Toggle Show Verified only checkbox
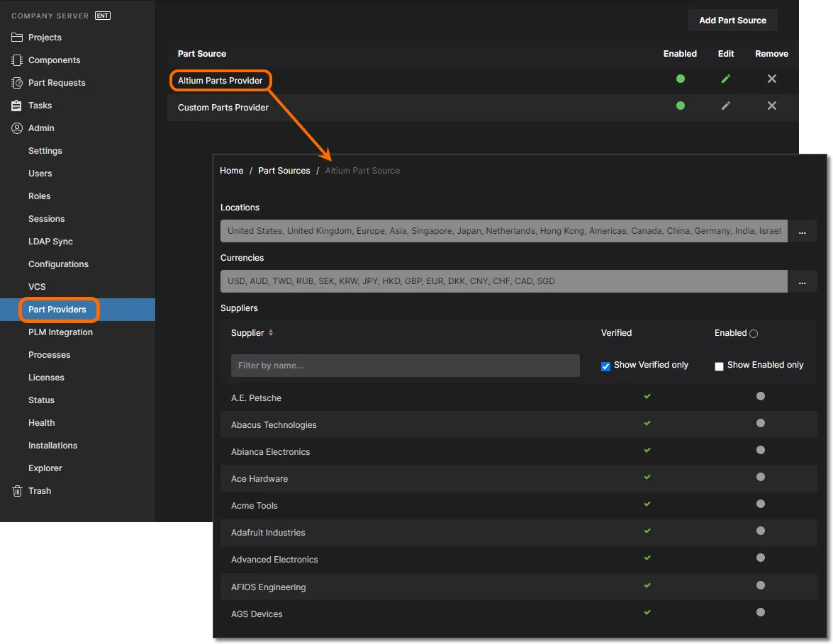This screenshot has width=833, height=644. (605, 366)
